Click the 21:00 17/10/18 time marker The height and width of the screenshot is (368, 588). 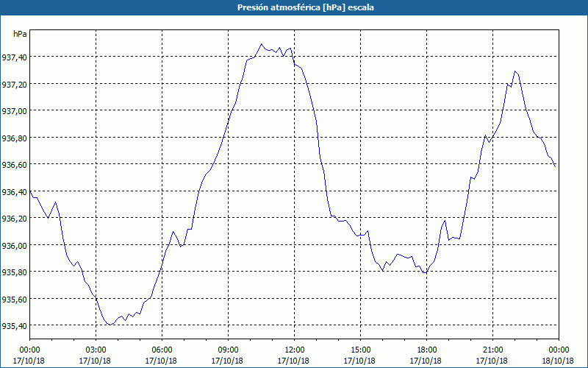492,355
